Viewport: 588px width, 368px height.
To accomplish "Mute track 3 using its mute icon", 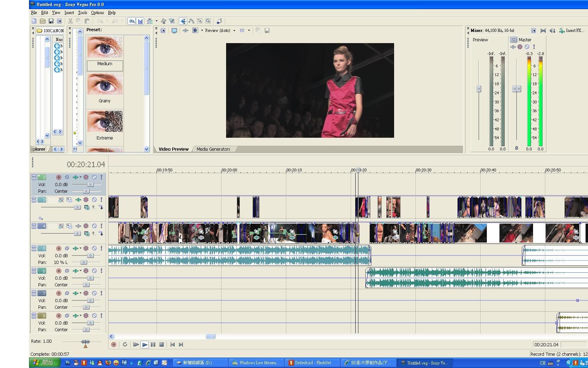I will click(94, 200).
